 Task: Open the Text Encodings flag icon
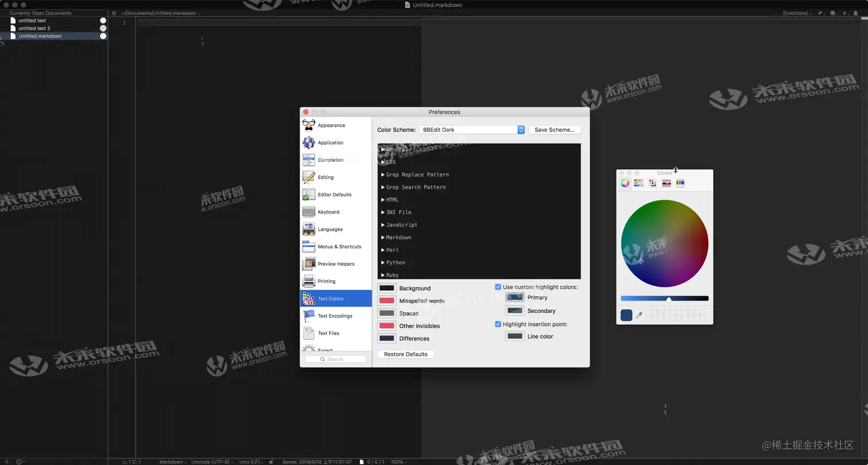[x=309, y=316]
